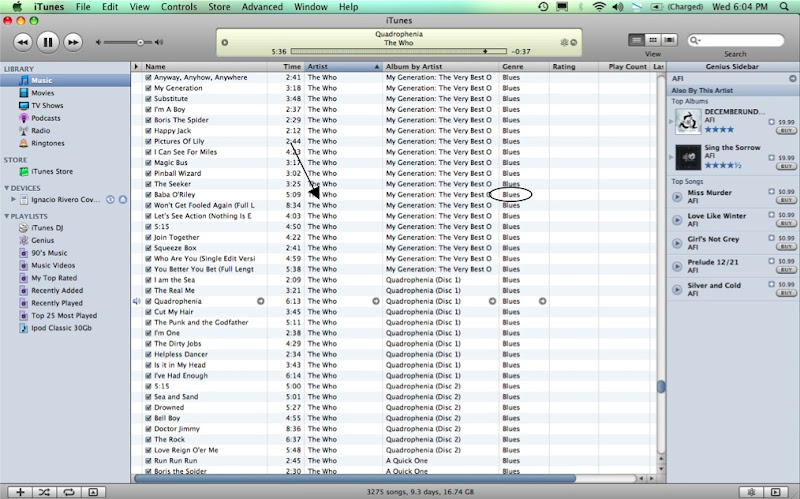The height and width of the screenshot is (499, 800).
Task: Sort by the Artist column header
Action: [343, 67]
